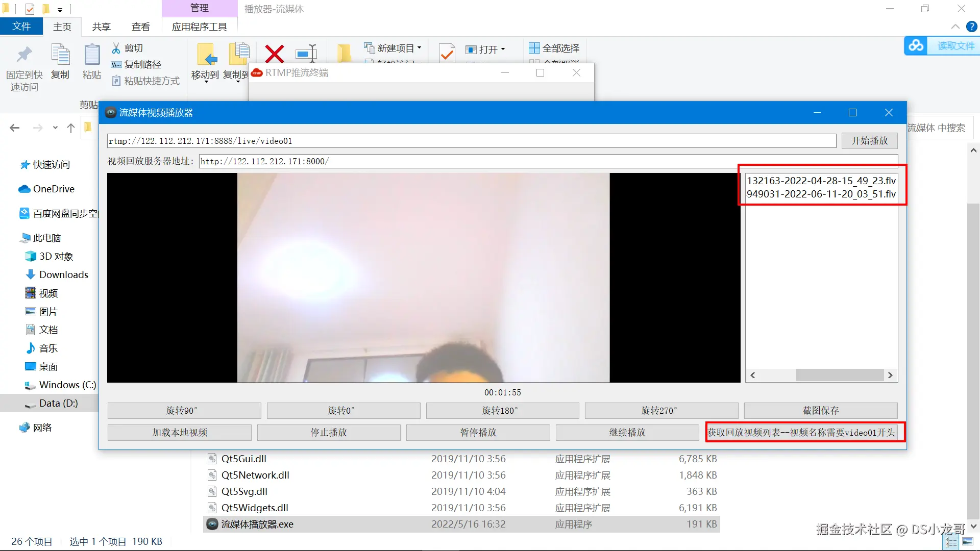Switch to the 共享 ribbon tab
Viewport: 980px width, 551px height.
tap(101, 27)
